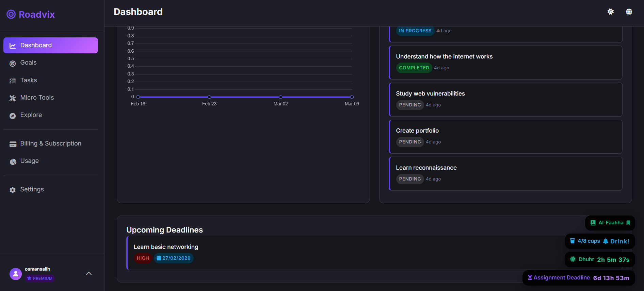This screenshot has height=291, width=644.
Task: Open Billing & Subscription
Action: (x=51, y=143)
